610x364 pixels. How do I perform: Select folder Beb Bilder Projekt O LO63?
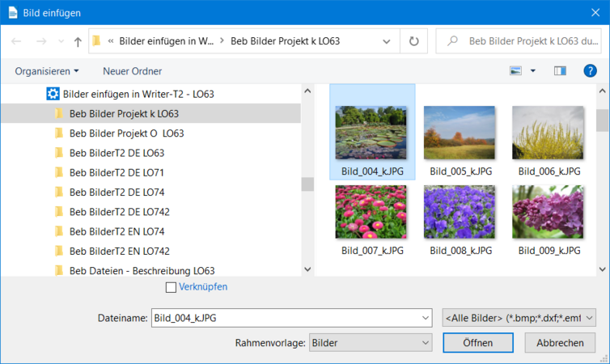click(x=126, y=133)
